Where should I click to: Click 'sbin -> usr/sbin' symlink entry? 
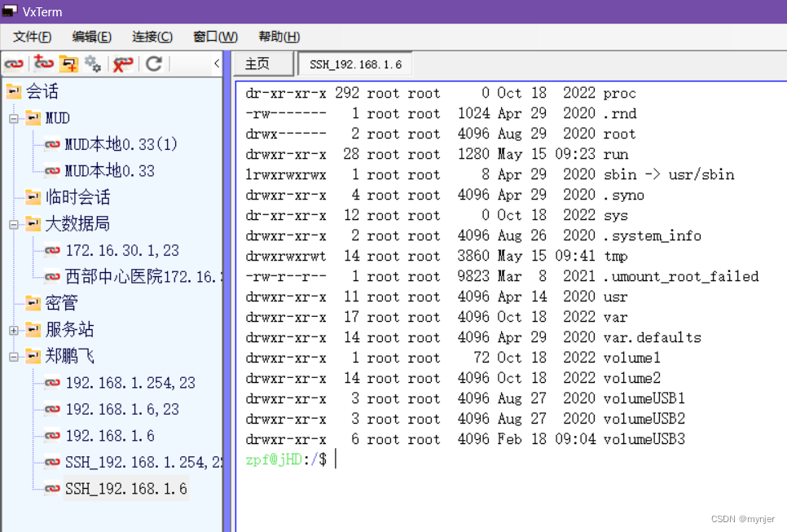coord(669,174)
